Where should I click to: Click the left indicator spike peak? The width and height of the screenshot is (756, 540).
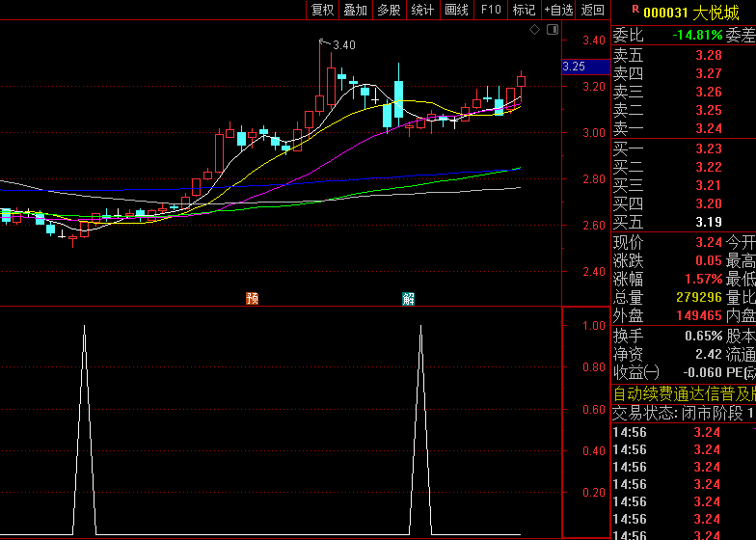click(85, 326)
